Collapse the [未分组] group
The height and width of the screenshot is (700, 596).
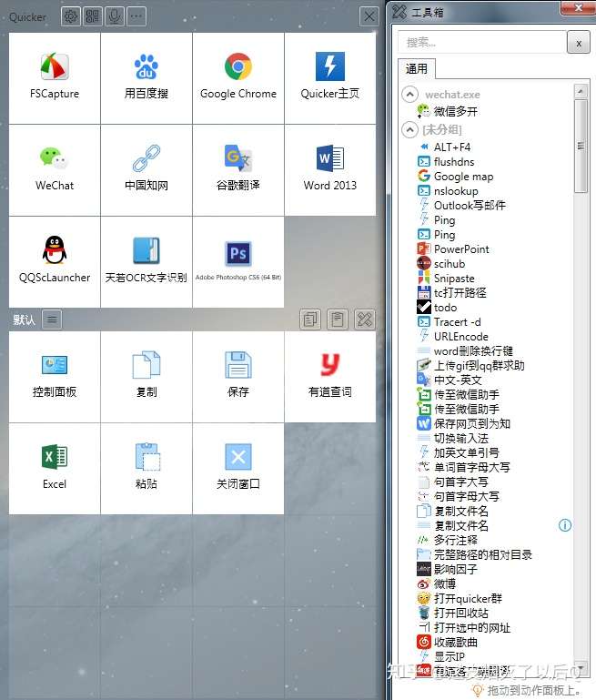410,130
